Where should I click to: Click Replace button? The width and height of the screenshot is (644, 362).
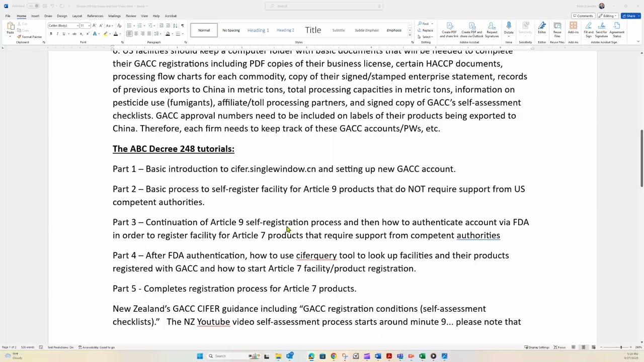point(426,30)
